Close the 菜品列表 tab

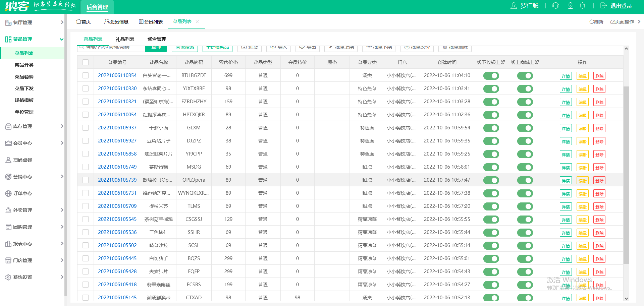(x=197, y=21)
